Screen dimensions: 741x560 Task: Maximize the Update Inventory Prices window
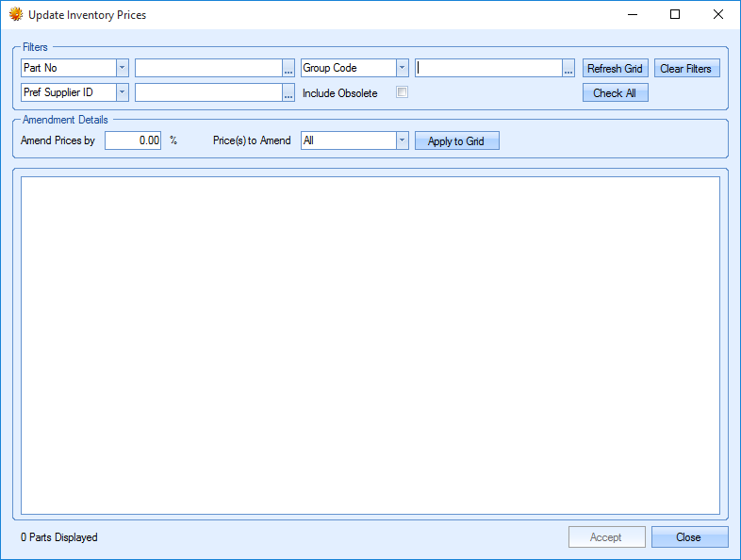click(x=675, y=14)
